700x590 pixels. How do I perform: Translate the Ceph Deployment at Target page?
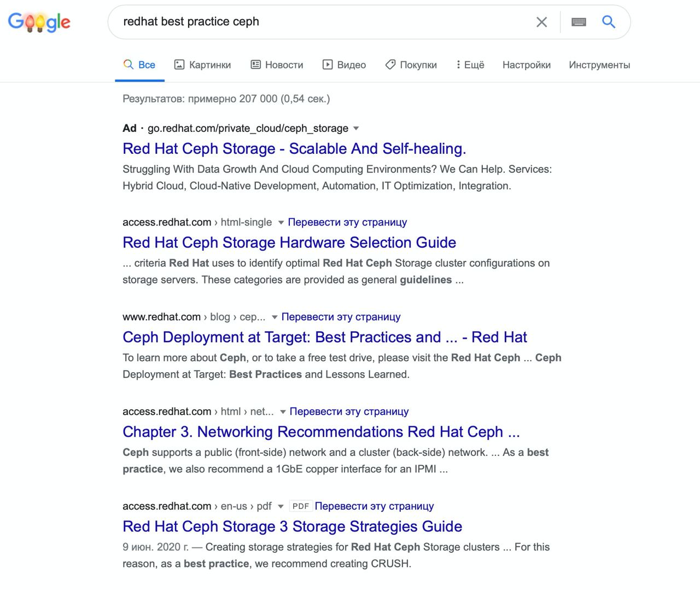341,317
